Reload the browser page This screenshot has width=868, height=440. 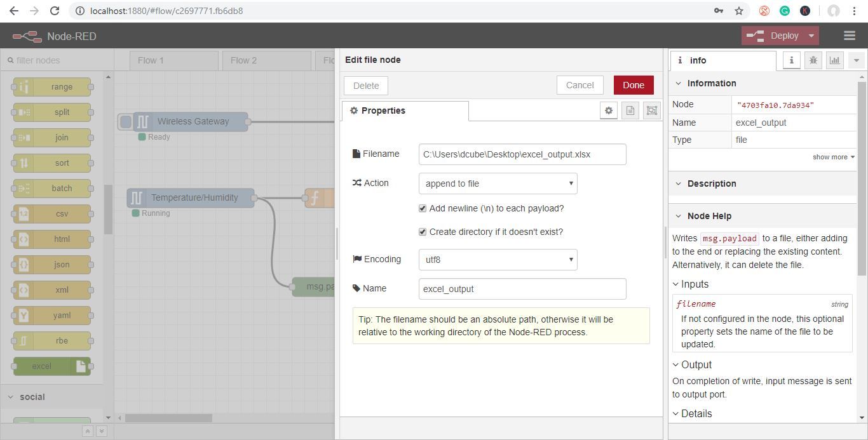click(x=55, y=11)
